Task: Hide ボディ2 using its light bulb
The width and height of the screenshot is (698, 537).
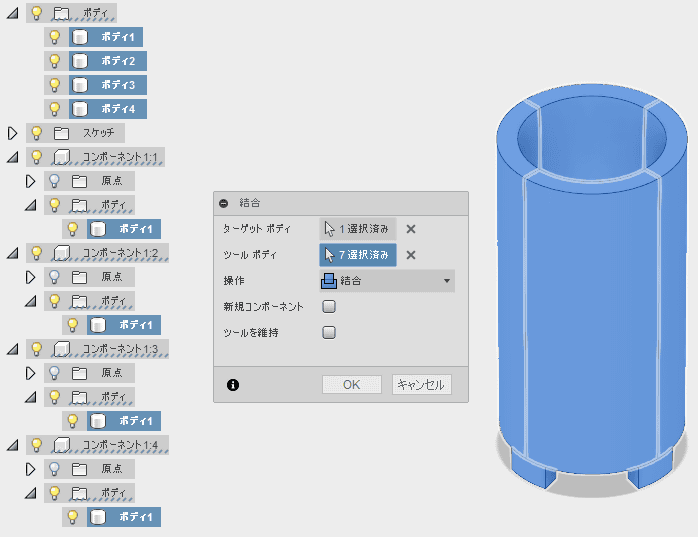Action: tap(54, 61)
